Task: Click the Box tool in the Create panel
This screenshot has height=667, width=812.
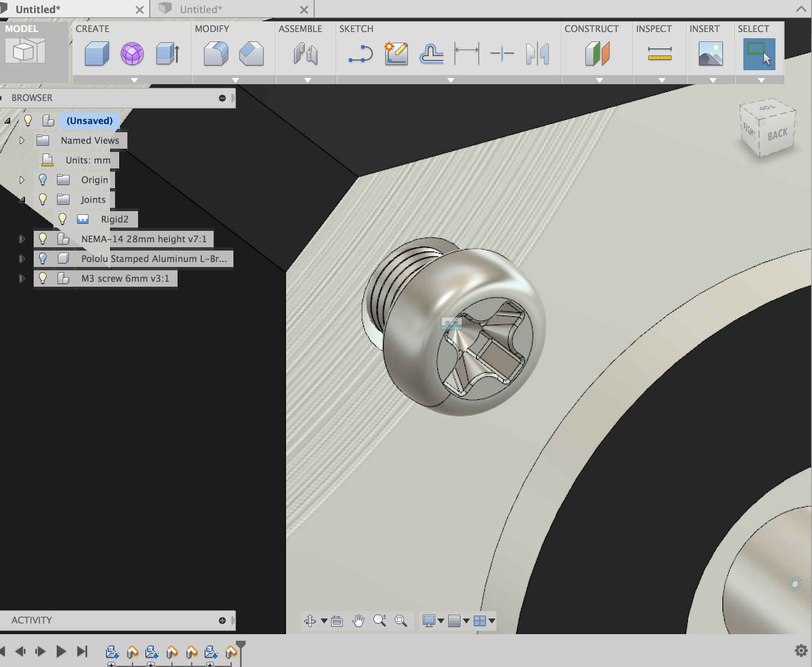Action: tap(97, 53)
